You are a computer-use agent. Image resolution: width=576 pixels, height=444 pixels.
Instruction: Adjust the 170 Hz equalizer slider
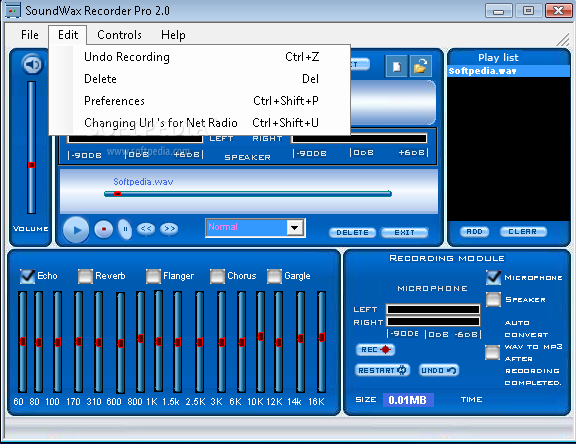coord(79,341)
